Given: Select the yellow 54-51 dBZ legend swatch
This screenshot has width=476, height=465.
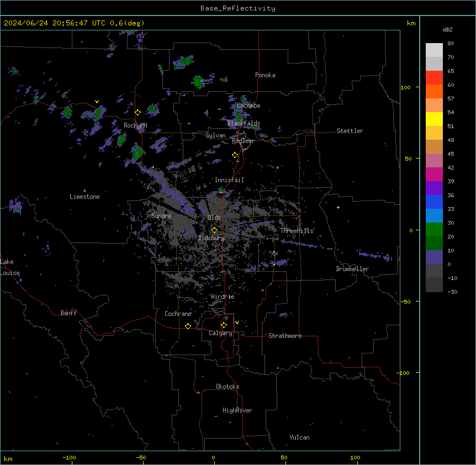Looking at the screenshot, I should pos(434,119).
